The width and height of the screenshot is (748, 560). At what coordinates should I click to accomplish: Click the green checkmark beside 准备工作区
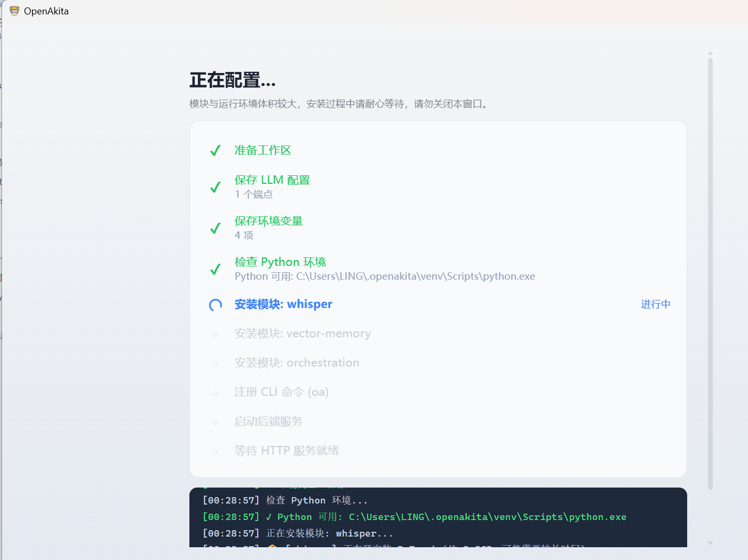(x=215, y=151)
